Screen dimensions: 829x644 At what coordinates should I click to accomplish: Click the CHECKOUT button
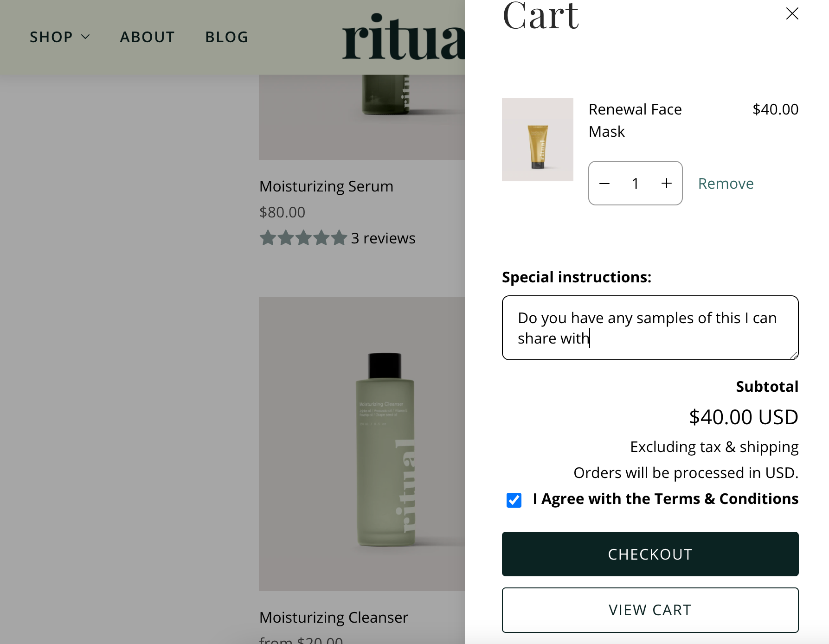650,554
